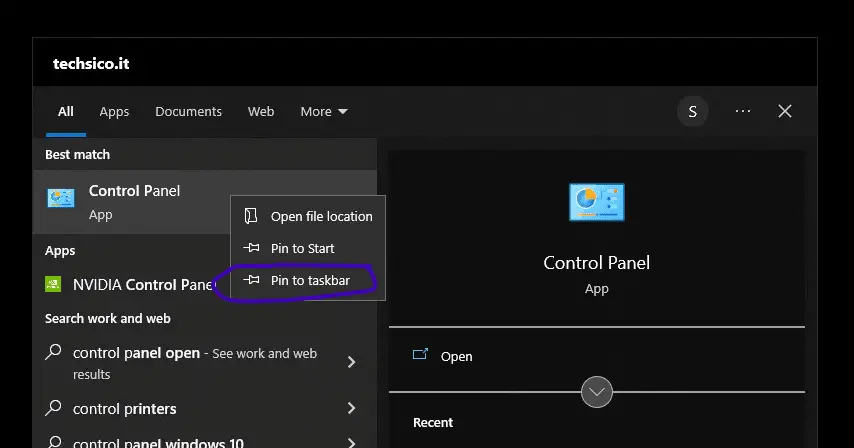The width and height of the screenshot is (854, 448).
Task: Click the large Control Panel icon in preview pane
Action: [x=596, y=202]
